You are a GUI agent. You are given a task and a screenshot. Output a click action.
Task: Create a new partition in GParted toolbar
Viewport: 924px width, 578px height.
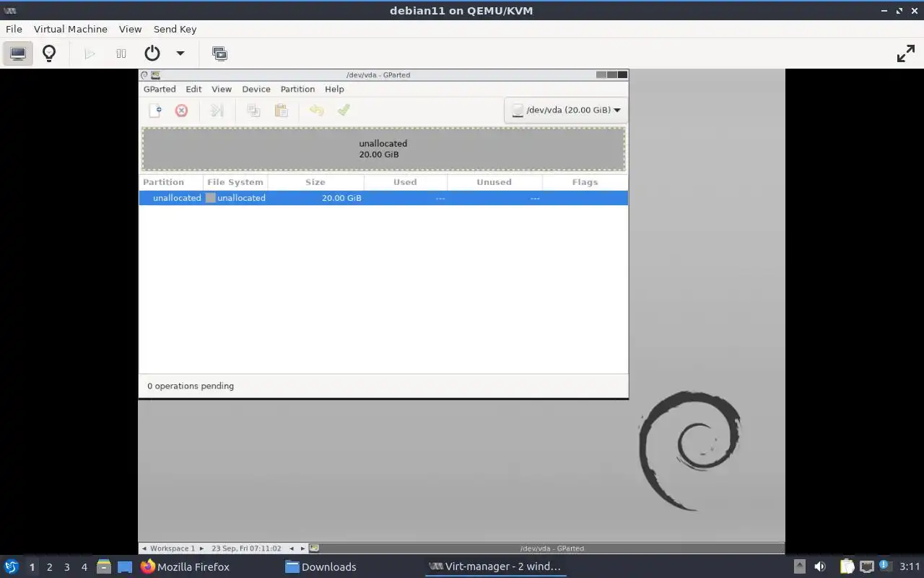point(155,110)
